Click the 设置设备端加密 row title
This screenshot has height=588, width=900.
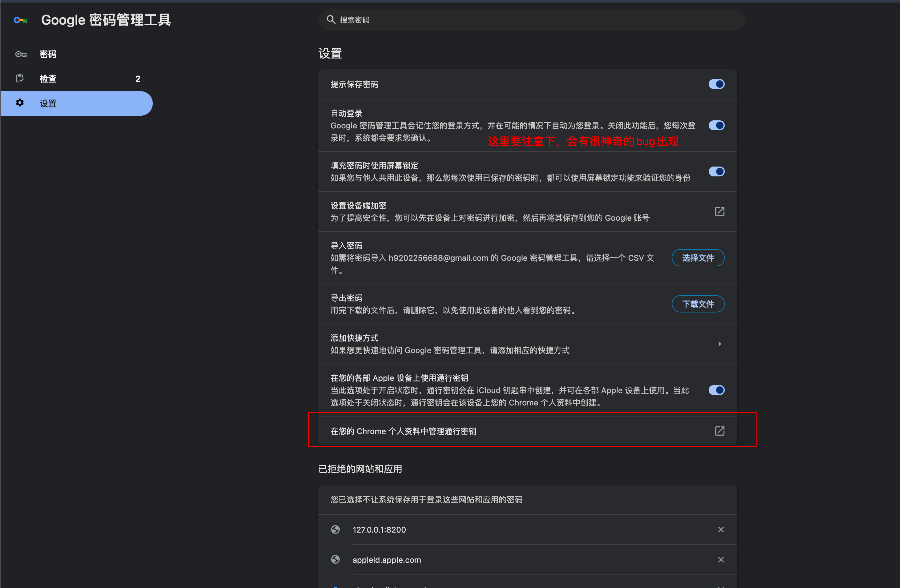pyautogui.click(x=358, y=206)
